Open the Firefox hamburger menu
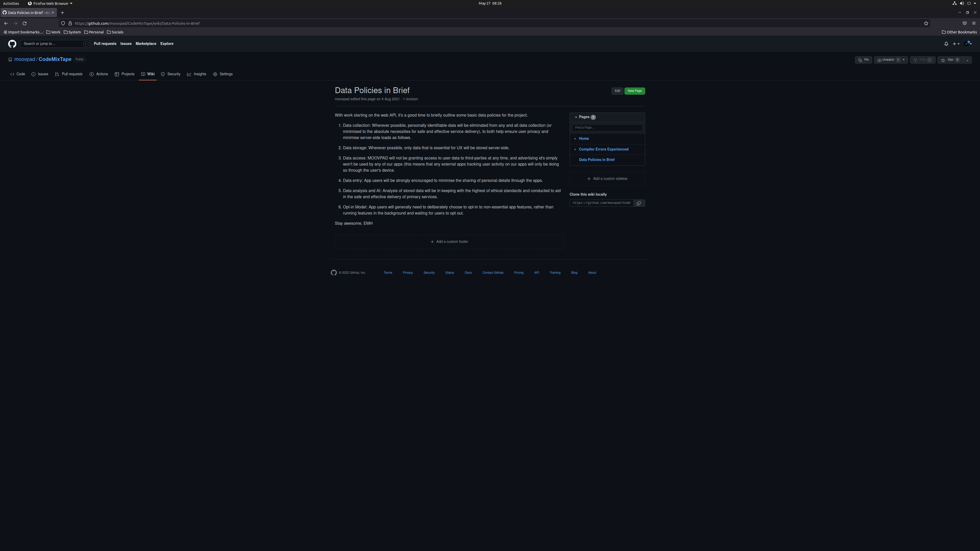Viewport: 980px width, 551px height. coord(974,23)
